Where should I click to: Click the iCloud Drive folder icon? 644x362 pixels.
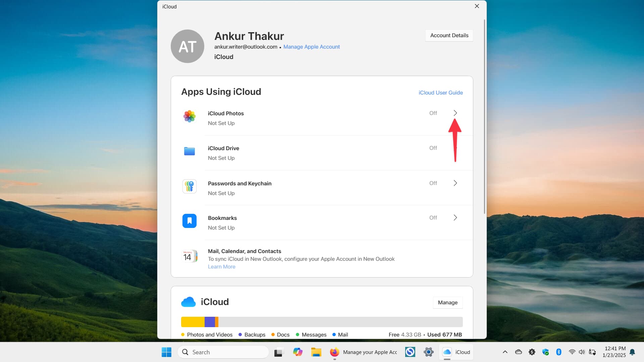(x=190, y=151)
